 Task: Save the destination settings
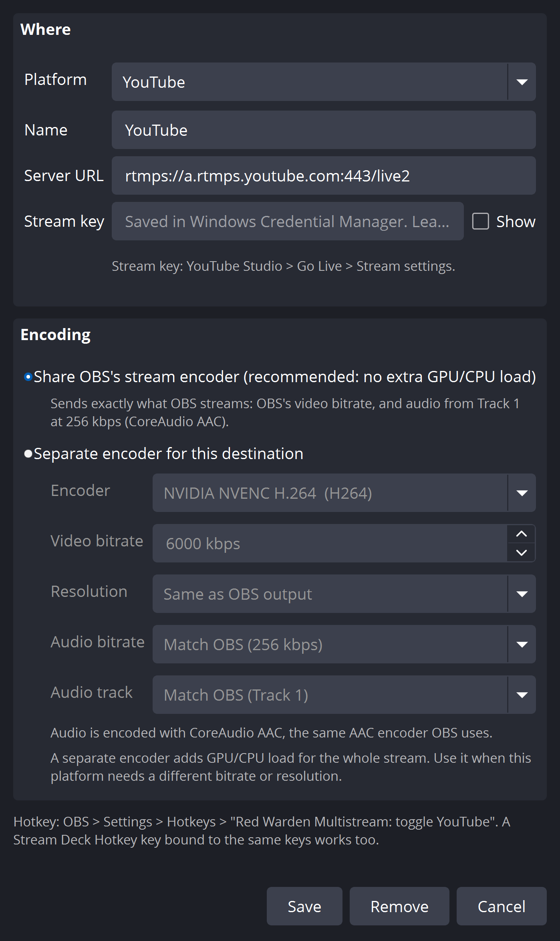pyautogui.click(x=304, y=906)
